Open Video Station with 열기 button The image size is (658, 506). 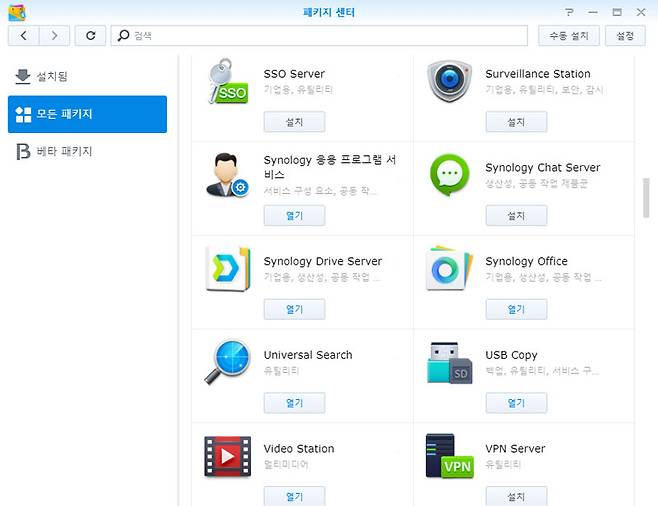(x=294, y=496)
